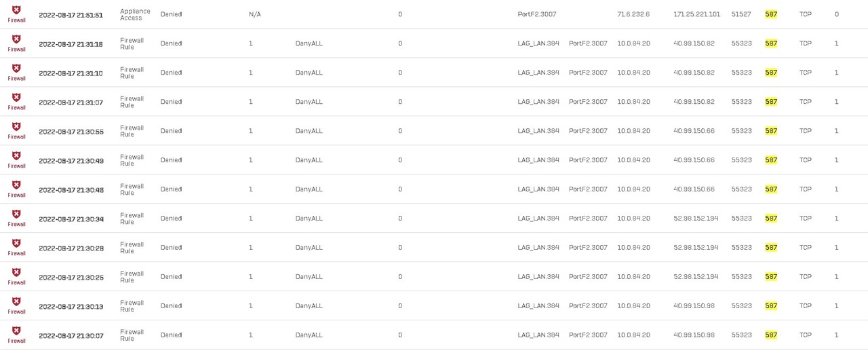Click LAG_LAN.384 interface in the 21:30:48 row

tap(538, 189)
